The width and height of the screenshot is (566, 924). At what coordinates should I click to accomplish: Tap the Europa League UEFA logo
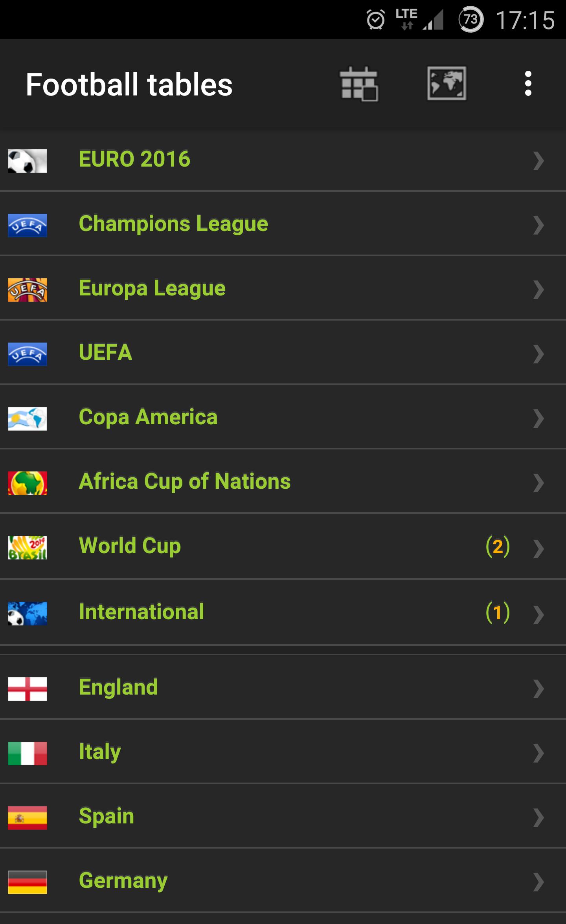(28, 290)
